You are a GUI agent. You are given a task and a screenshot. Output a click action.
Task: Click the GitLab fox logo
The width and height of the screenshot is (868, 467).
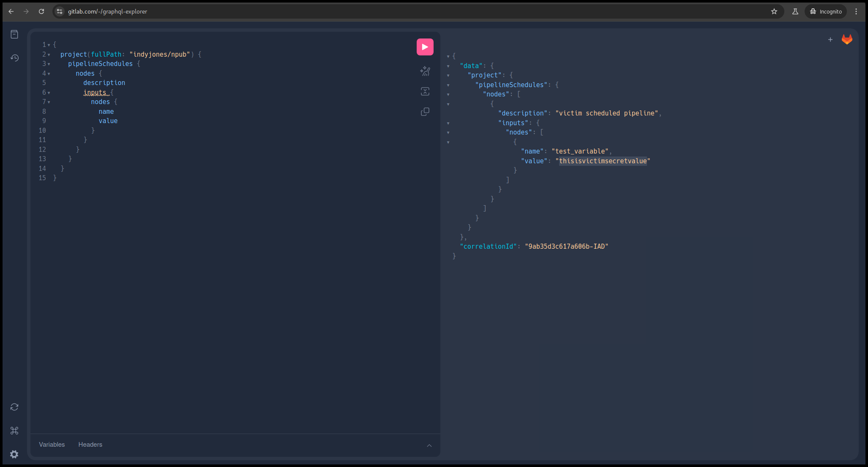[x=847, y=39]
